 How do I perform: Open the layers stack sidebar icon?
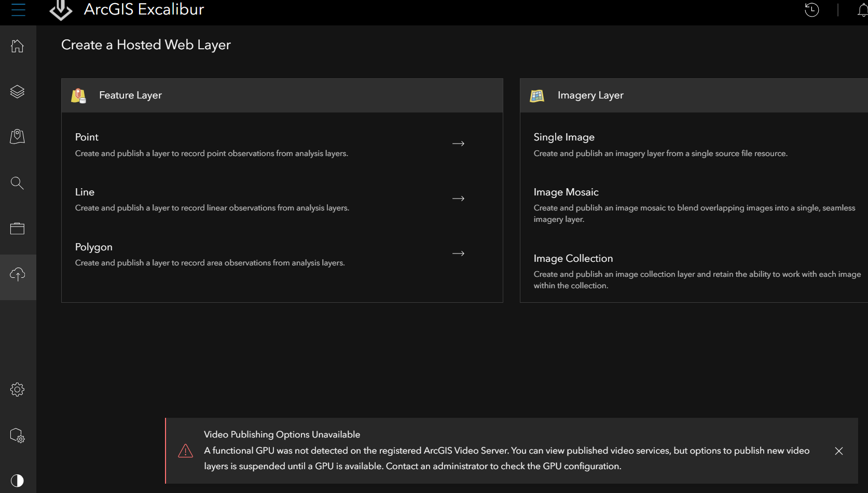pyautogui.click(x=18, y=92)
